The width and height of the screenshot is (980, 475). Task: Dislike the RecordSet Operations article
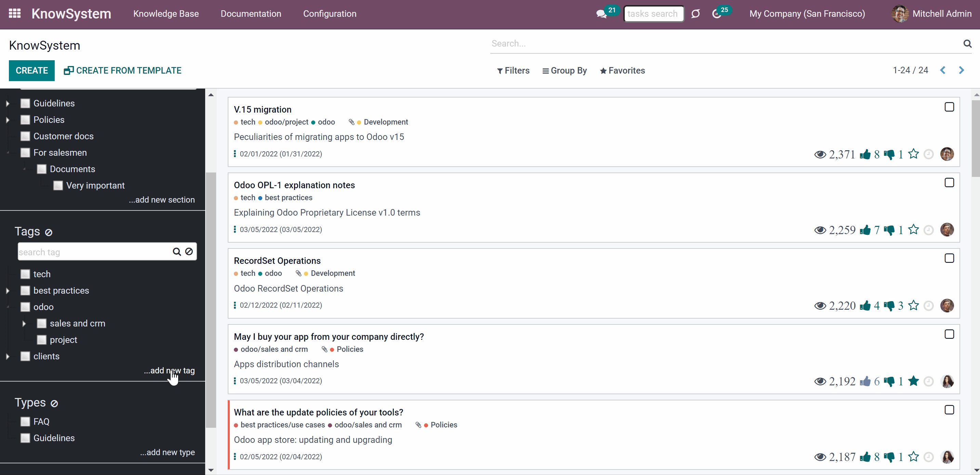[889, 306]
